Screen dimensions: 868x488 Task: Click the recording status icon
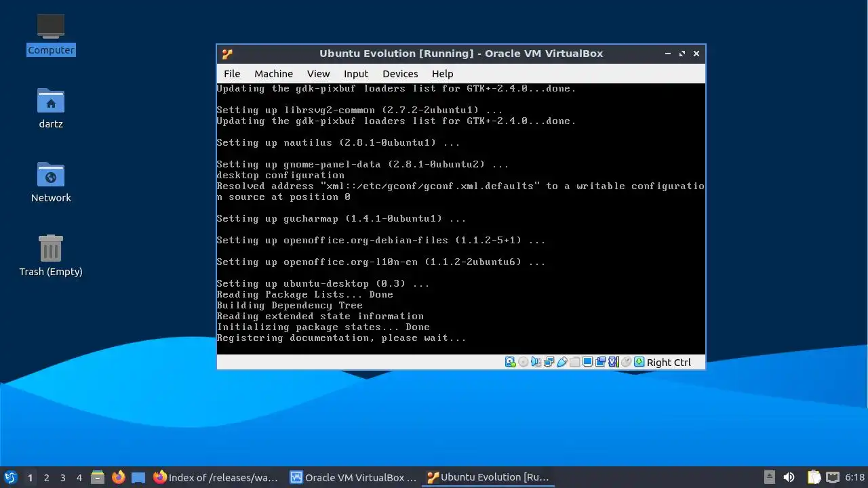(600, 362)
